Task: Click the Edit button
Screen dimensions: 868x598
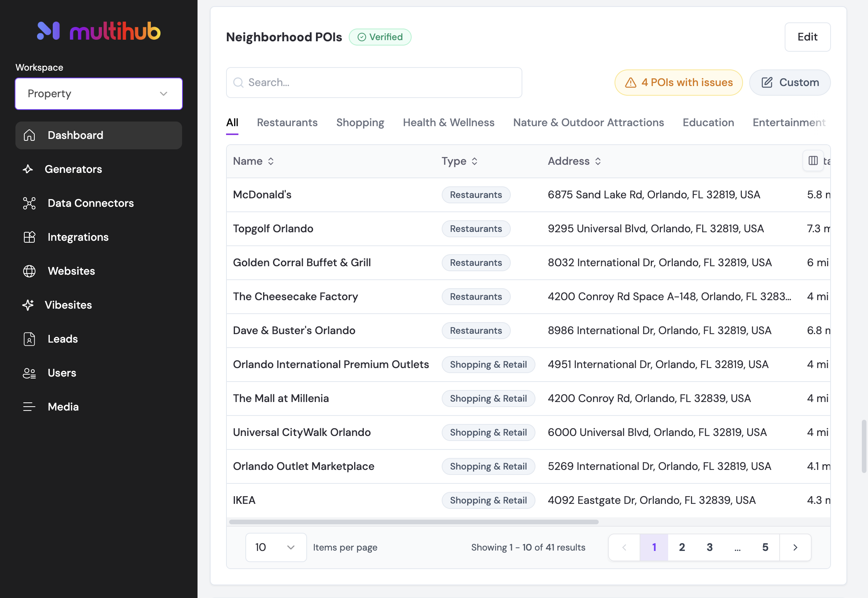Action: click(x=808, y=37)
